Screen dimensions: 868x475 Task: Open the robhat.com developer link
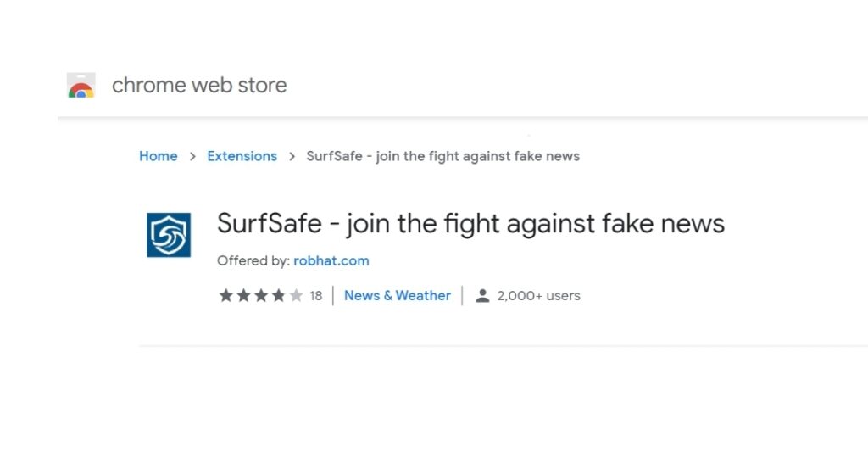tap(331, 260)
